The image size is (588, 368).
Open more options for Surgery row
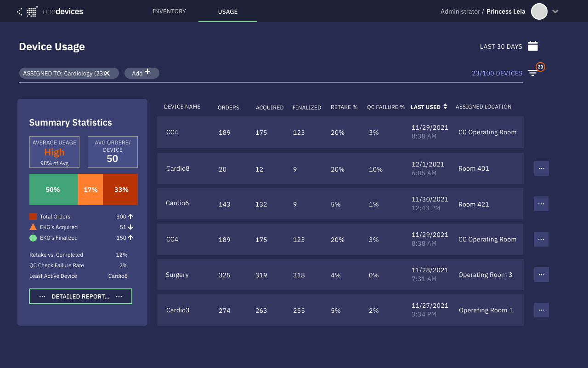click(541, 275)
